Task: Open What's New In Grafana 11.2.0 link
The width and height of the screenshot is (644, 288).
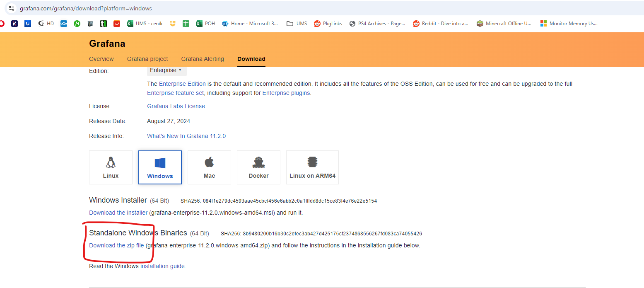Action: point(186,136)
